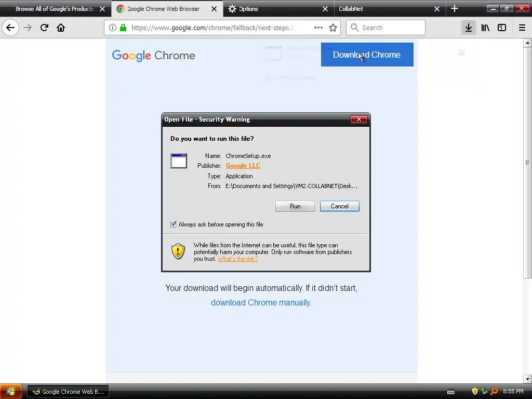The width and height of the screenshot is (532, 399).
Task: Click the 8:55 PM system clock
Action: (513, 391)
